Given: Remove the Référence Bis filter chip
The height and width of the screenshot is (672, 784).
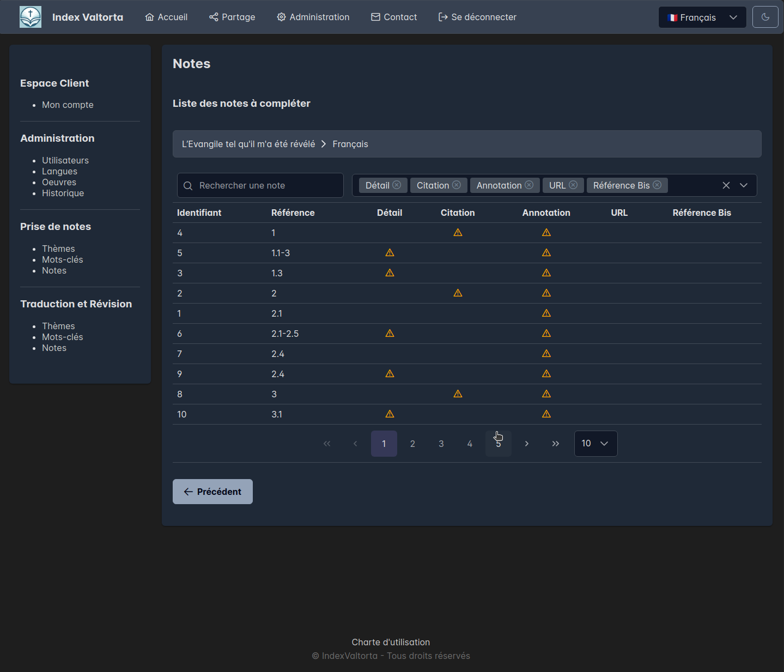Looking at the screenshot, I should (657, 185).
